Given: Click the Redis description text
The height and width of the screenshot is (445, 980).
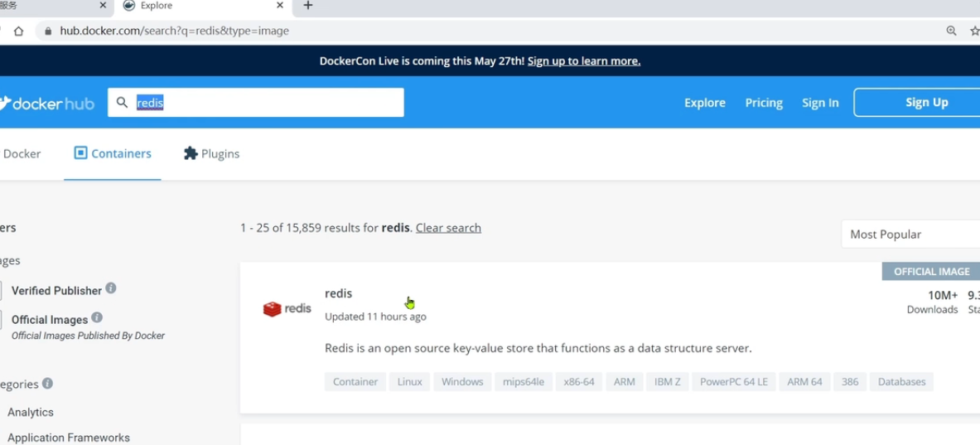Looking at the screenshot, I should pyautogui.click(x=538, y=348).
